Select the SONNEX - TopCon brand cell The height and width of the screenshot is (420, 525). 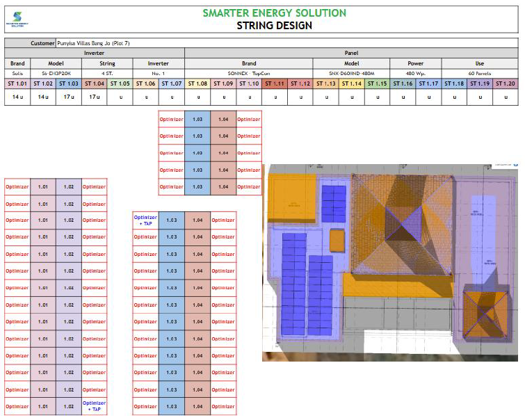(x=249, y=73)
